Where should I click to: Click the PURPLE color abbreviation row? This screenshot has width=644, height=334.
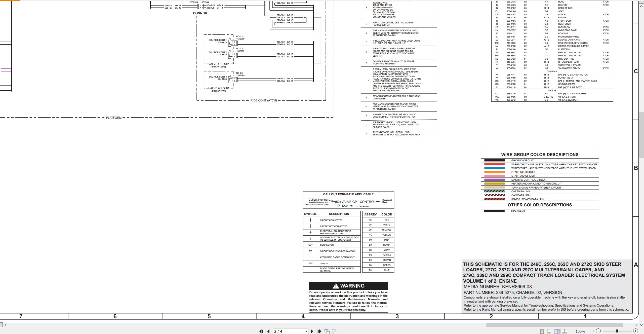point(378,255)
